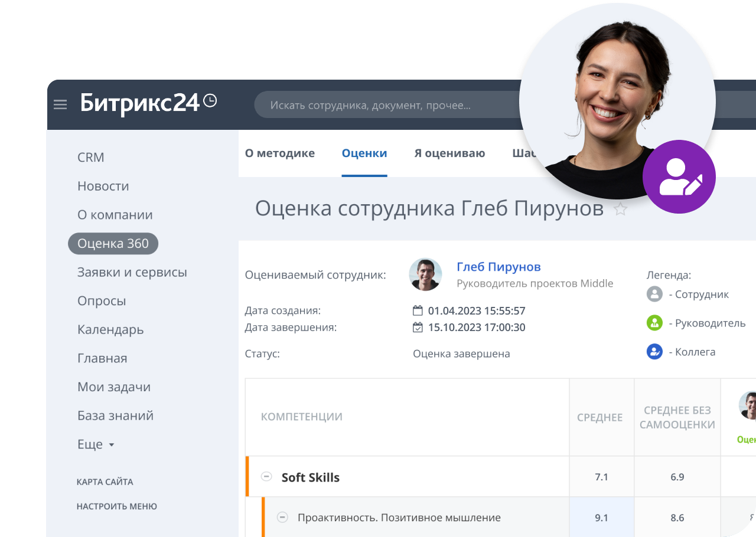Image resolution: width=756 pixels, height=537 pixels.
Task: Click the blue Коллега legend icon
Action: click(654, 352)
